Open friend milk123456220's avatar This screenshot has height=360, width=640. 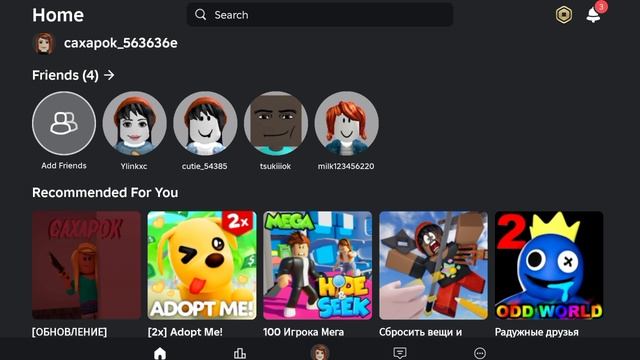tap(346, 123)
